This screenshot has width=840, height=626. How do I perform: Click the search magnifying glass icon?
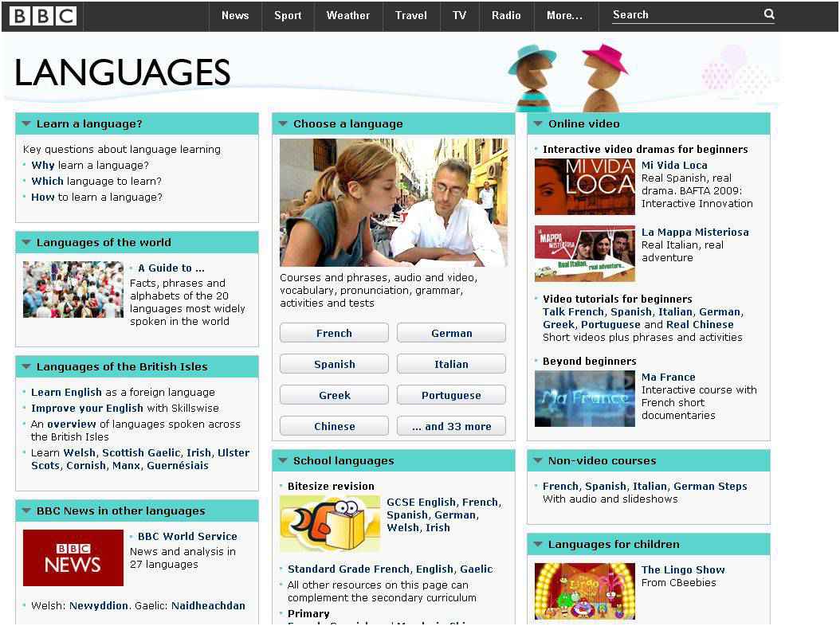tap(767, 14)
